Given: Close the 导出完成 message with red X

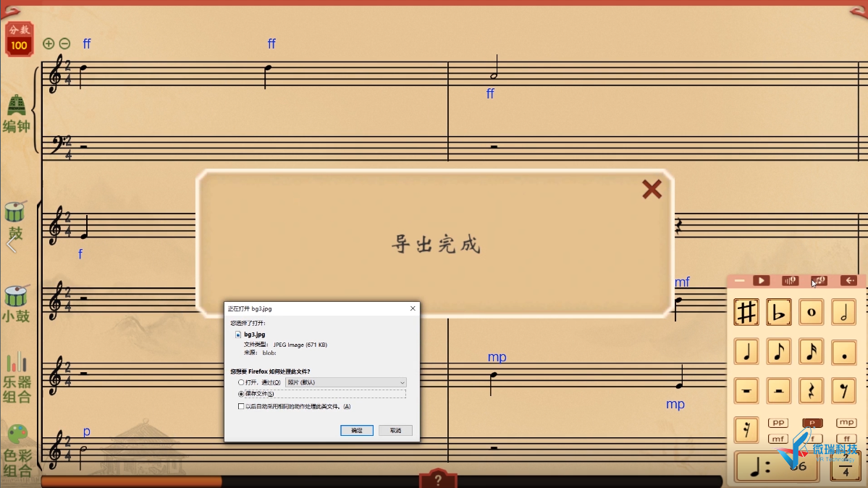Looking at the screenshot, I should tap(652, 190).
